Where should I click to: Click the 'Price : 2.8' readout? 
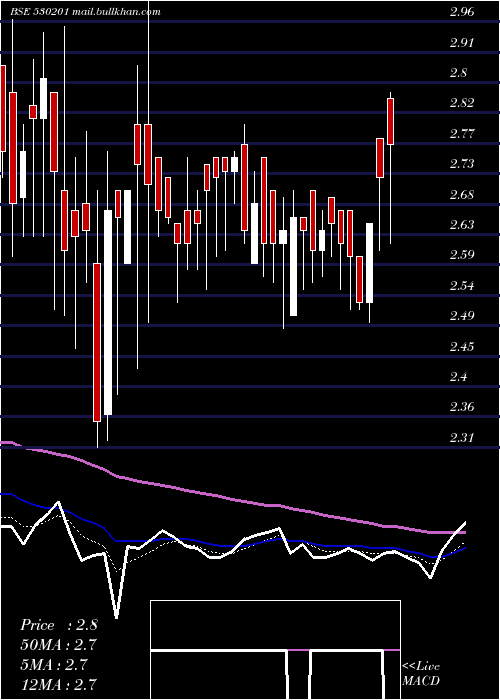(58, 625)
